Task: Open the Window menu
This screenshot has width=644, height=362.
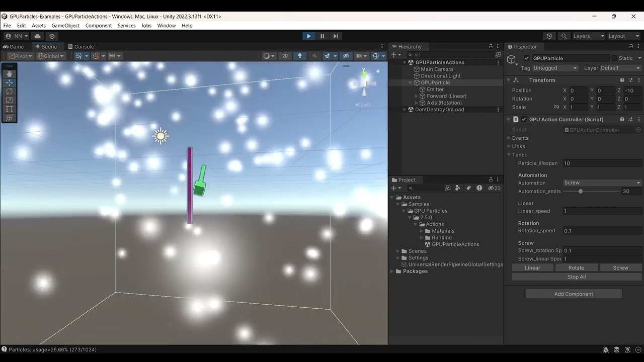Action: tap(167, 26)
